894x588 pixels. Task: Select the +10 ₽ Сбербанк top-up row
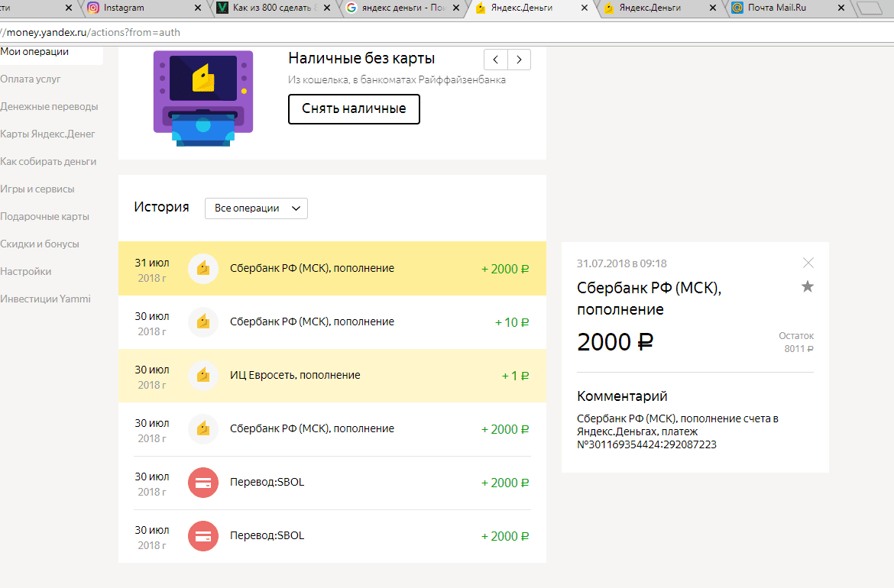[332, 322]
